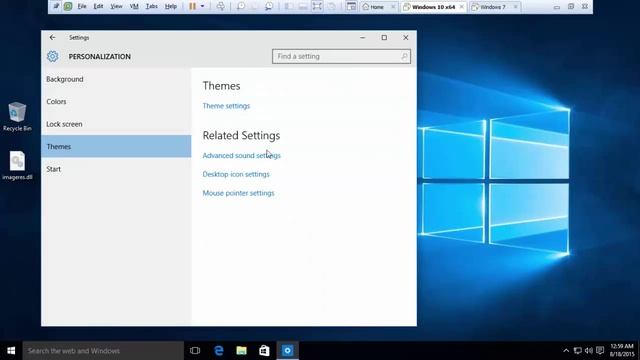The height and width of the screenshot is (360, 640).
Task: Click the Personalization gear icon
Action: click(x=53, y=56)
